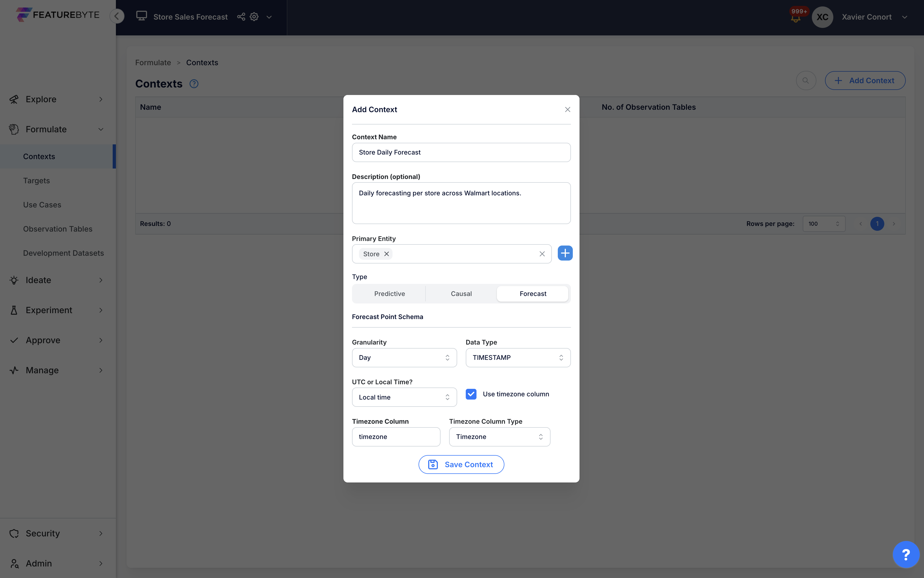Open the Granularity dropdown

pyautogui.click(x=404, y=357)
